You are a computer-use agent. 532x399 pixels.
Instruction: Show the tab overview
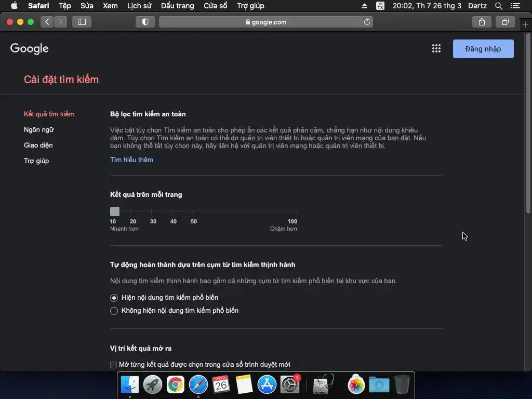tap(505, 22)
